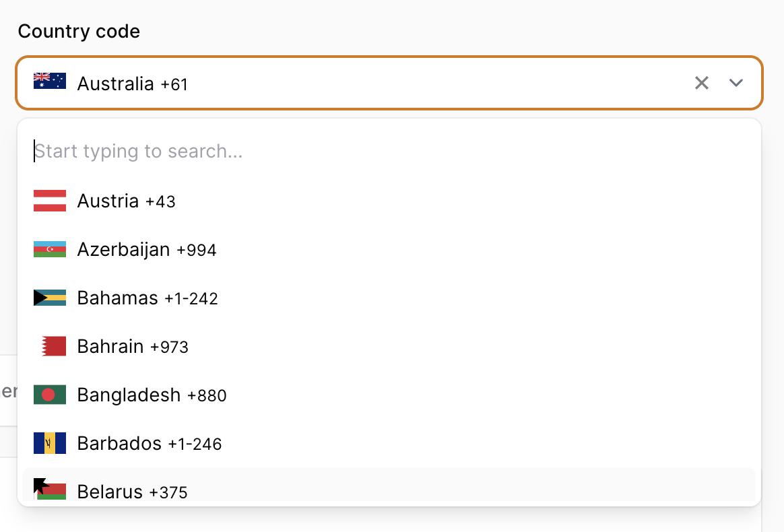Click the Barbados flag icon
The image size is (784, 532).
coord(49,443)
